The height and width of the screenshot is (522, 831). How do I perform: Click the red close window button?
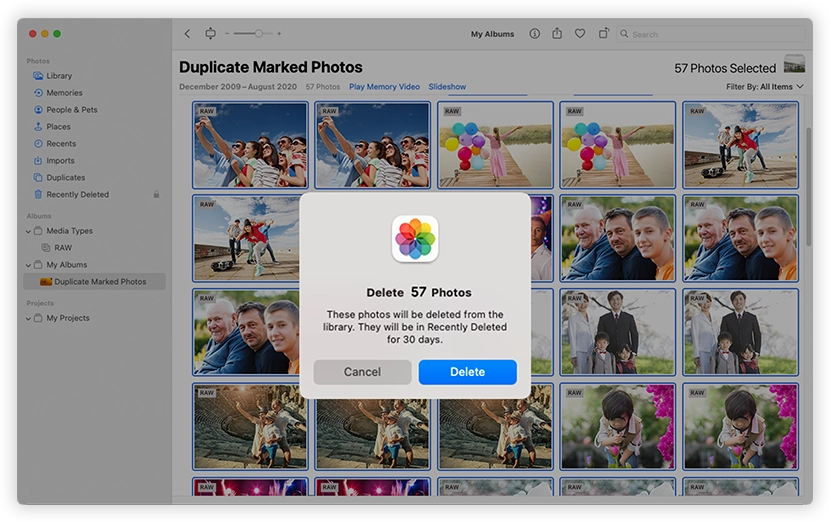32,34
